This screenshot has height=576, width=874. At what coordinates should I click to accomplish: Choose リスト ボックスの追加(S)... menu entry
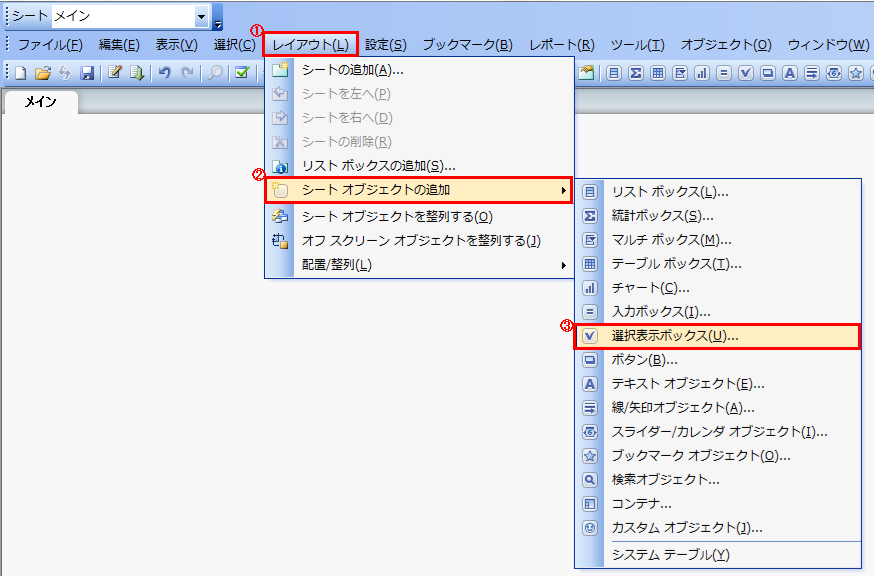tap(419, 166)
